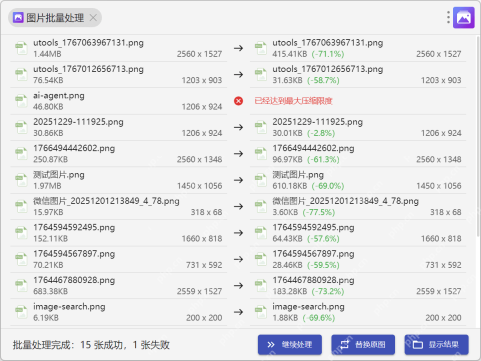
Task: Click the arrow for image-search.png row
Action: [238, 312]
